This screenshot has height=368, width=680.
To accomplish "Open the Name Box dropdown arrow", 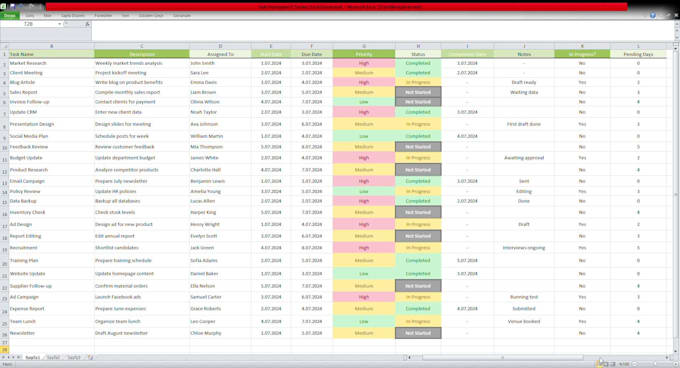I will click(x=59, y=24).
